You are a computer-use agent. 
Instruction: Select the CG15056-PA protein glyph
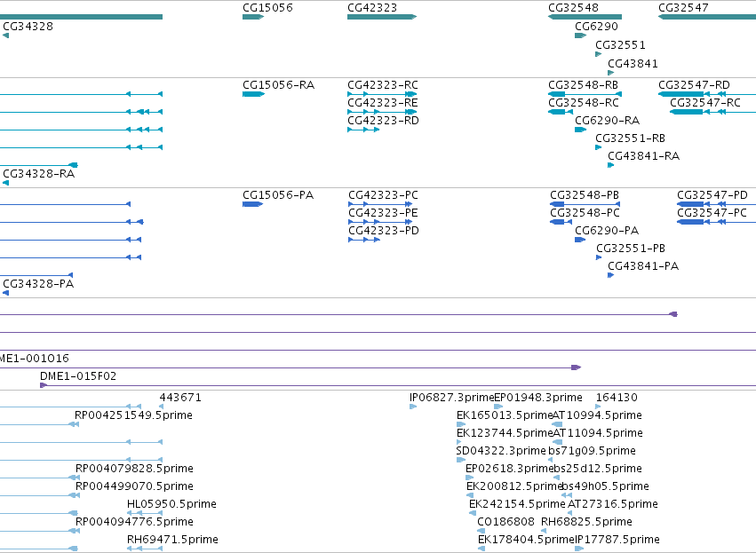pos(252,204)
